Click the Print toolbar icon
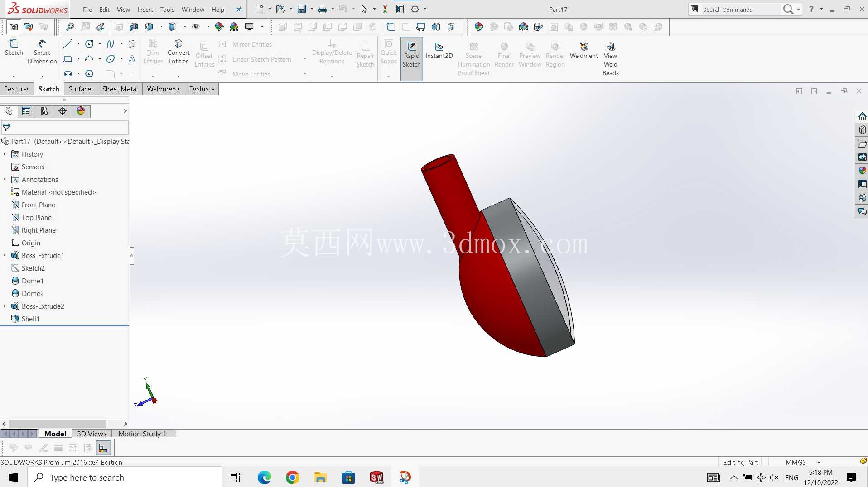Viewport: 868px width, 487px height. click(x=323, y=9)
